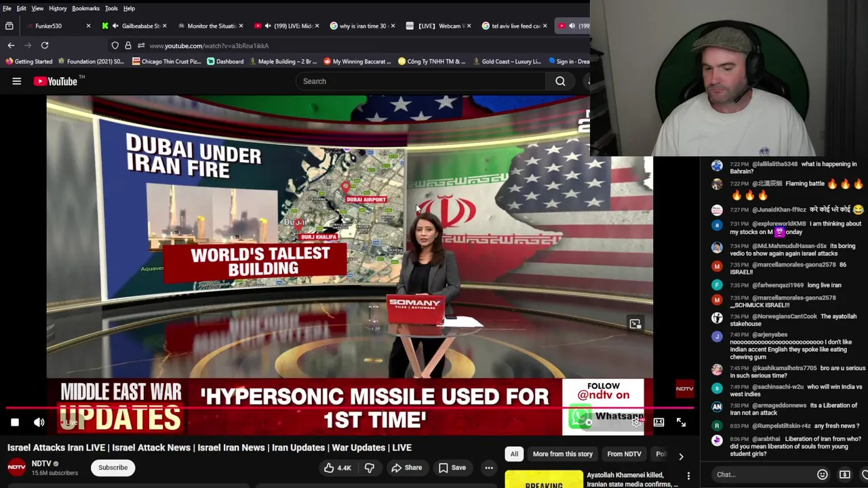
Task: Like the video with 4.4K likes
Action: 337,468
